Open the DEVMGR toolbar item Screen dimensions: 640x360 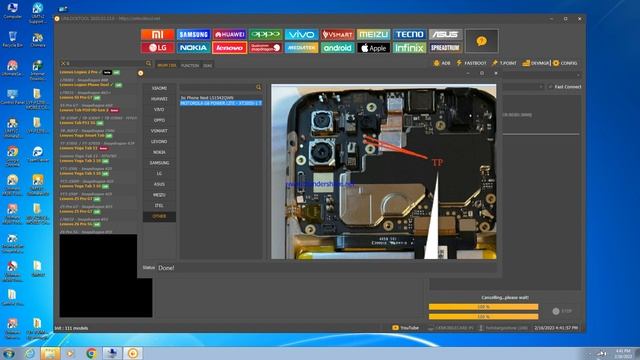point(536,63)
